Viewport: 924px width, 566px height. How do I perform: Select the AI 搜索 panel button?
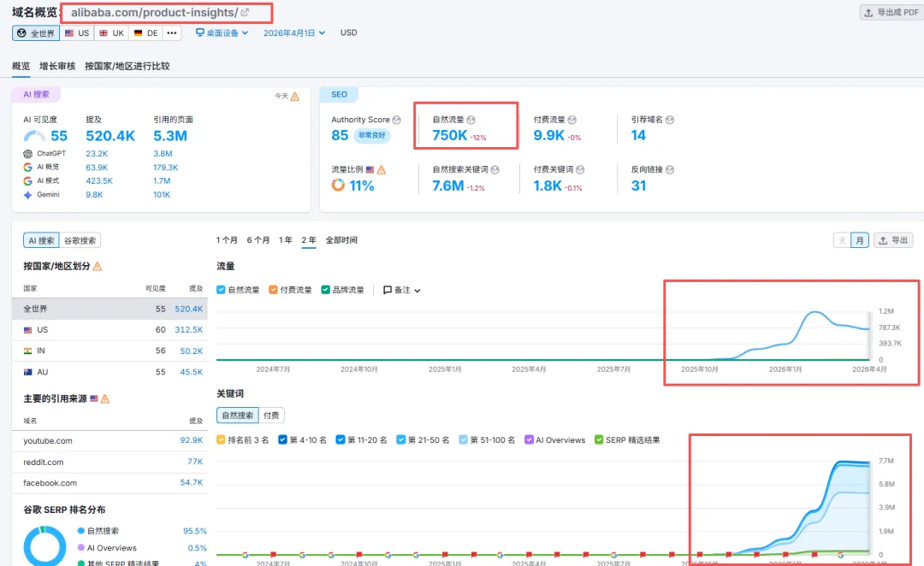point(41,240)
